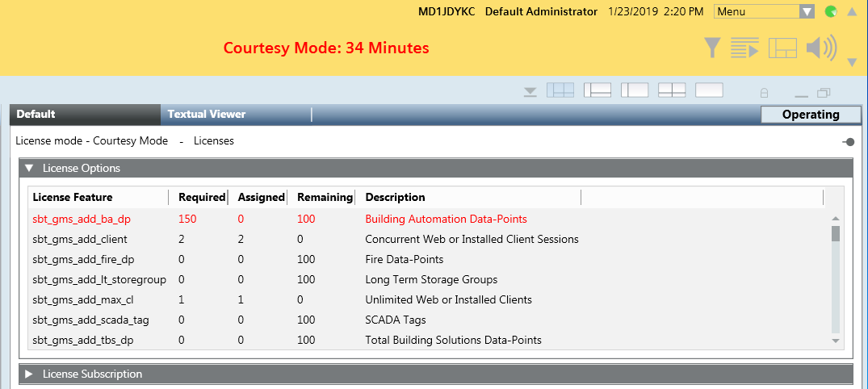Open the event list icon with play arrow
Viewport: 868px width, 389px height.
coord(744,48)
